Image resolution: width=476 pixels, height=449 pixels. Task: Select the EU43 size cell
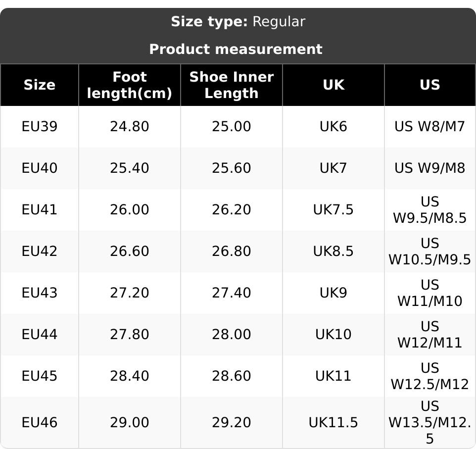(x=40, y=293)
